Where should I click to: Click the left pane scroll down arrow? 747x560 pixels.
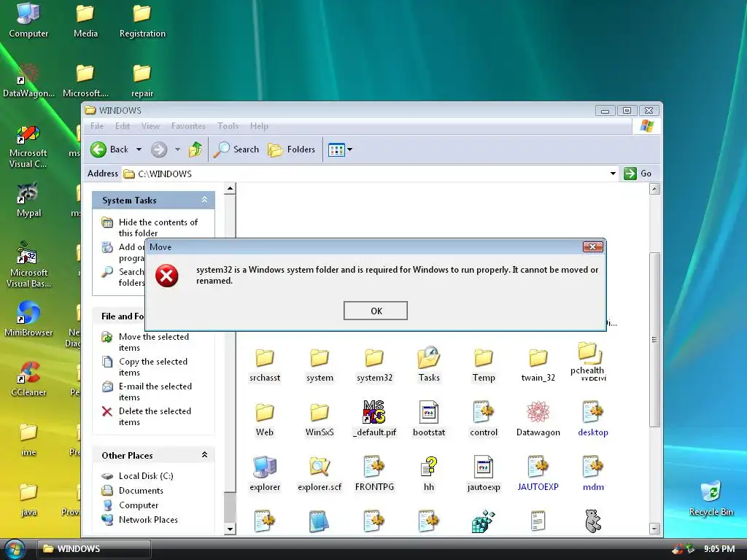click(230, 529)
